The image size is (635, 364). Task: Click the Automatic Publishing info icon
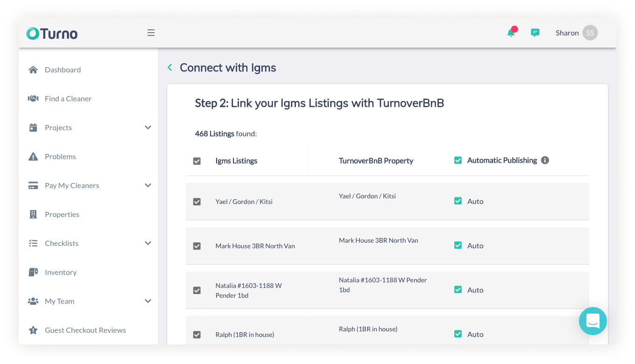pos(545,160)
